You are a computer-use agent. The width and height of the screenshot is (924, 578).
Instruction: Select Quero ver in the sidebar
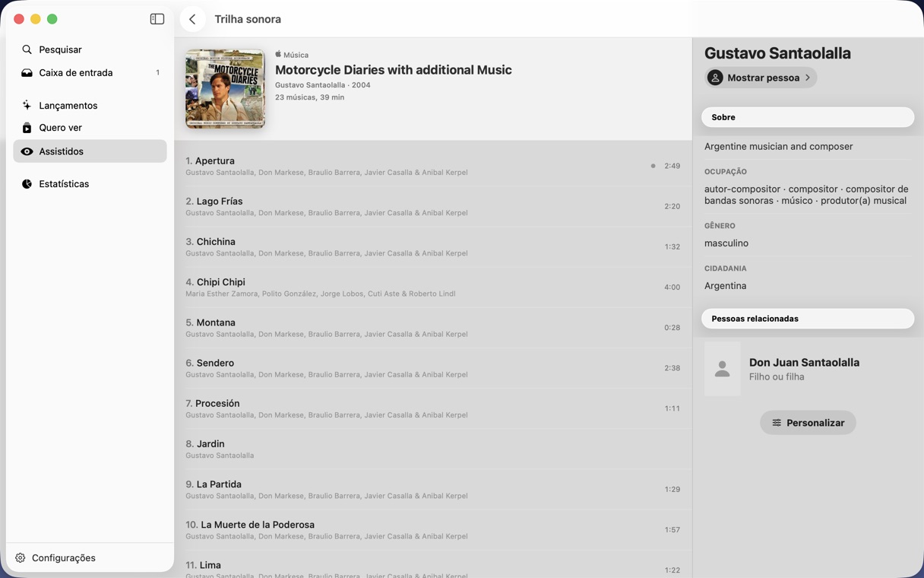[90, 128]
